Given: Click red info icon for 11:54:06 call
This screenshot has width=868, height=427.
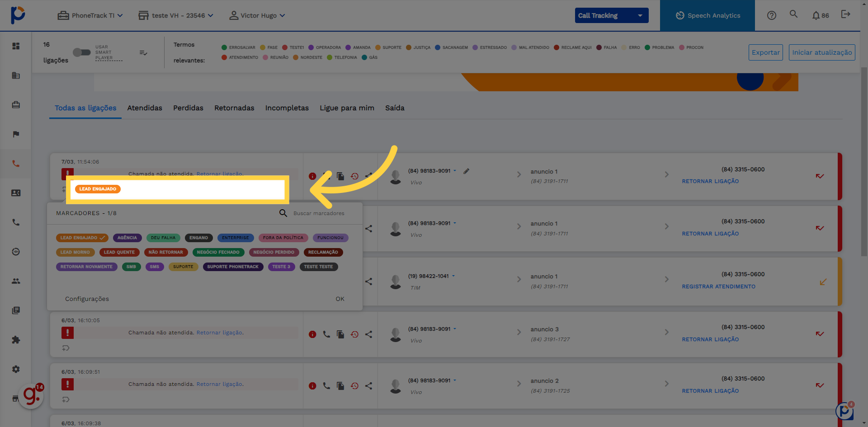Looking at the screenshot, I should (x=312, y=176).
